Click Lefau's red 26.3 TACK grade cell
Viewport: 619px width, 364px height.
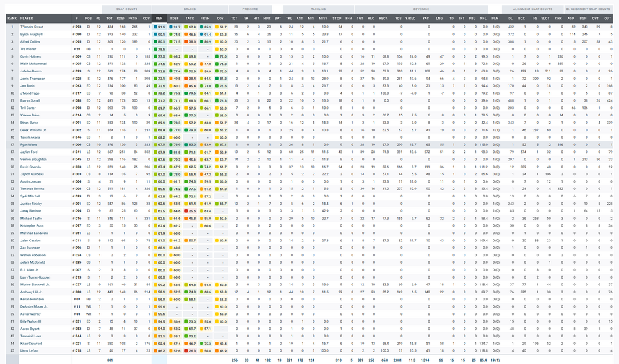pos(191,350)
